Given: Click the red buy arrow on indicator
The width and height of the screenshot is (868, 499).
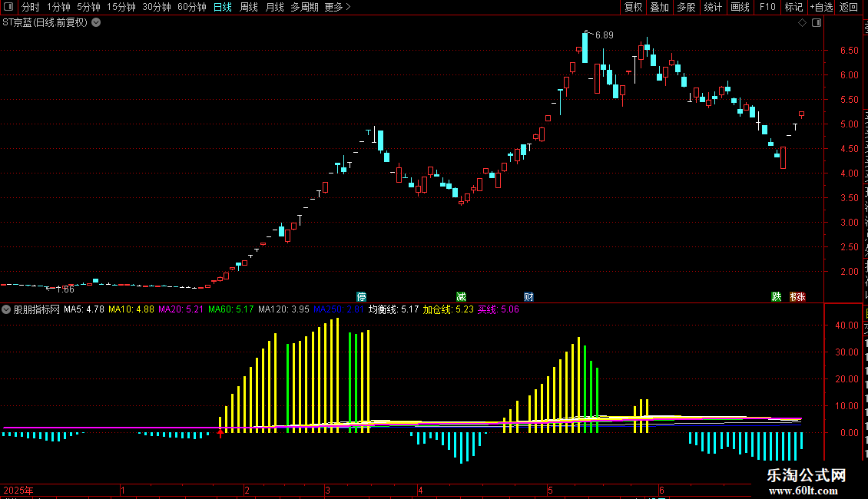Looking at the screenshot, I should [x=220, y=433].
